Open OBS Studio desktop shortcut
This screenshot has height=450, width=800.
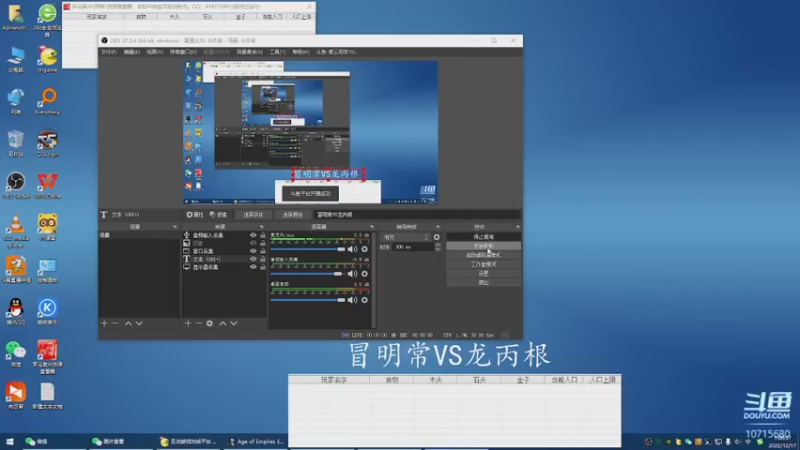[16, 185]
